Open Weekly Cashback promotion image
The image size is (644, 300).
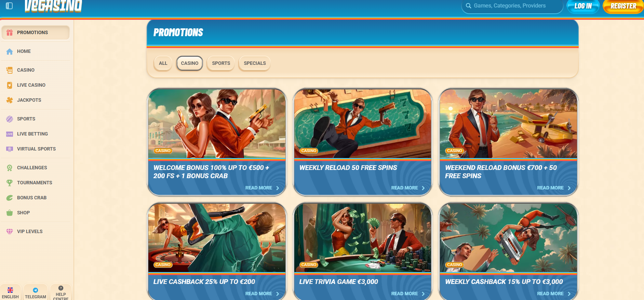click(x=508, y=238)
